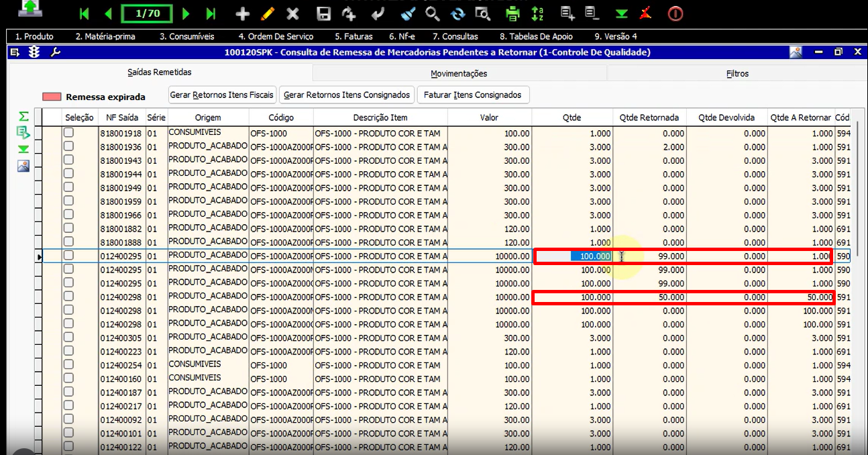Open the 4. Ordem De Serviço menu
This screenshot has height=455, width=868.
point(276,36)
